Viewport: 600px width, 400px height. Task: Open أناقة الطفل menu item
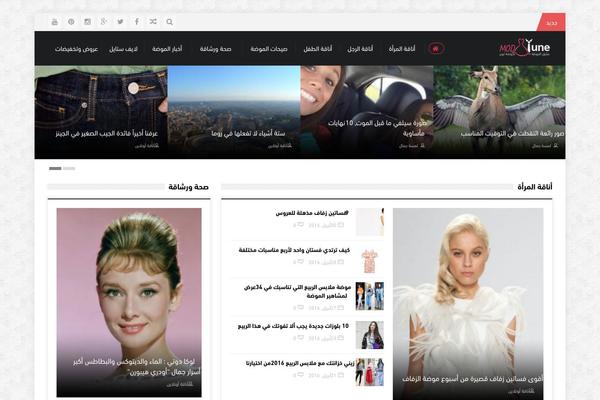pos(318,49)
